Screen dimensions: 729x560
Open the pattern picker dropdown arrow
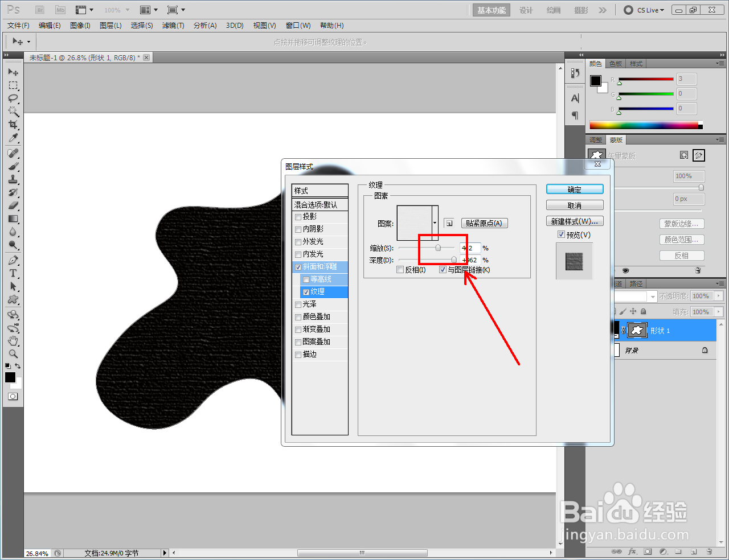pos(435,223)
